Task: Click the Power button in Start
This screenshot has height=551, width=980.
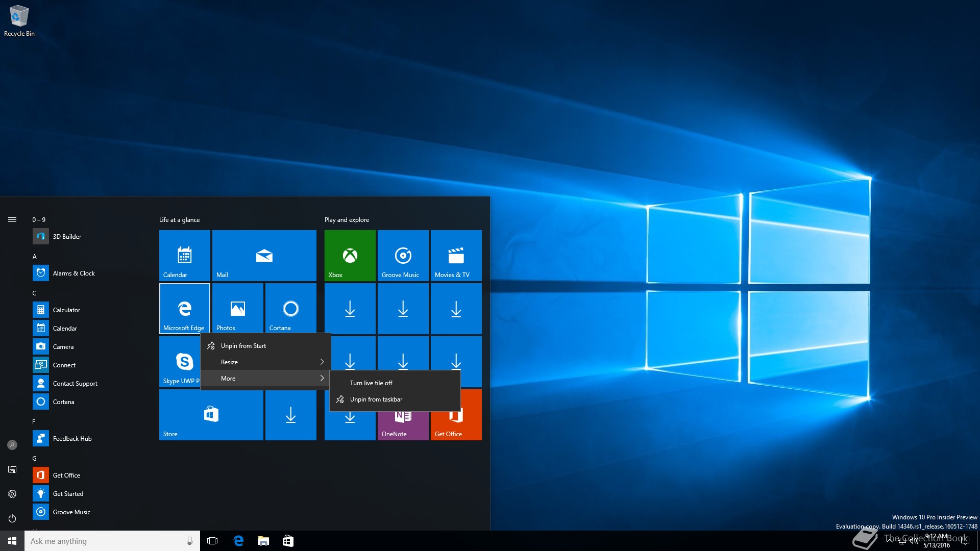Action: pos(12,518)
